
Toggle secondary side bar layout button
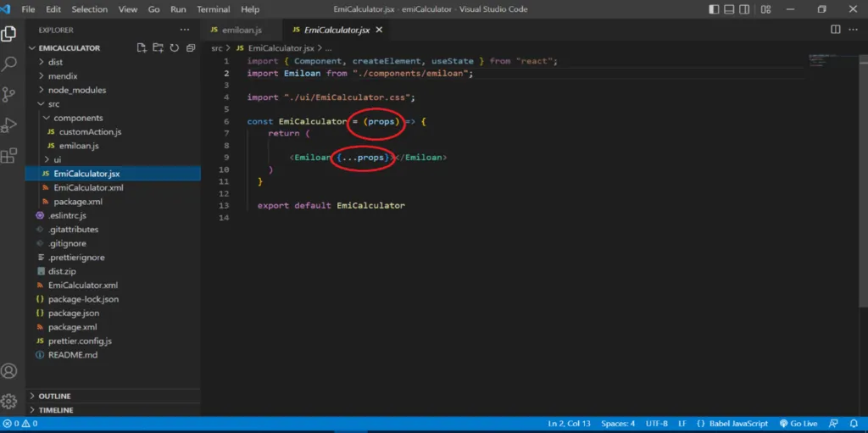[744, 8]
